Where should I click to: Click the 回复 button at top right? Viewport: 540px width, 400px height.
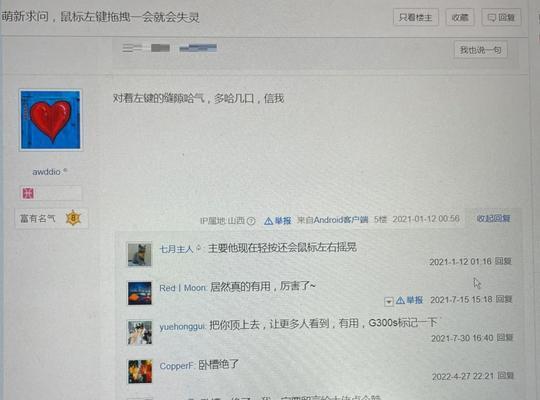tap(501, 17)
